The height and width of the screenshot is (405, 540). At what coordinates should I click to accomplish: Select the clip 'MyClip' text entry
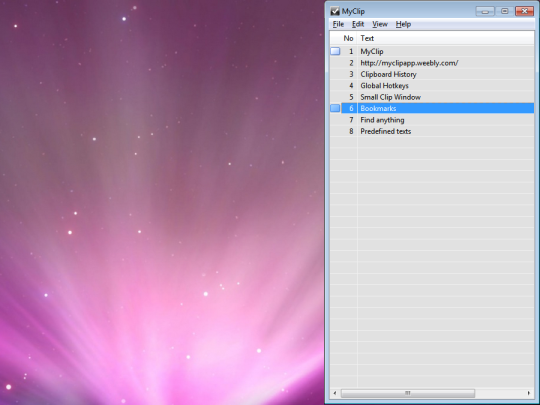(x=372, y=51)
